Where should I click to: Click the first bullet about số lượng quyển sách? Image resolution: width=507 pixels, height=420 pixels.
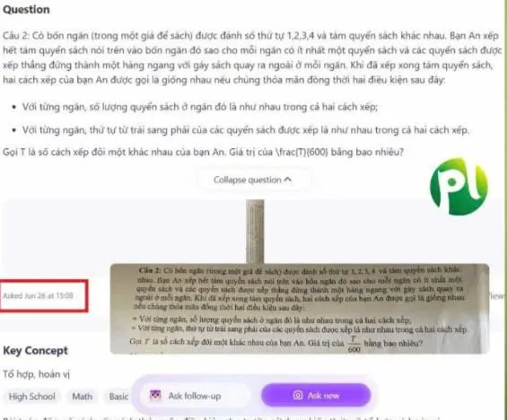click(200, 107)
